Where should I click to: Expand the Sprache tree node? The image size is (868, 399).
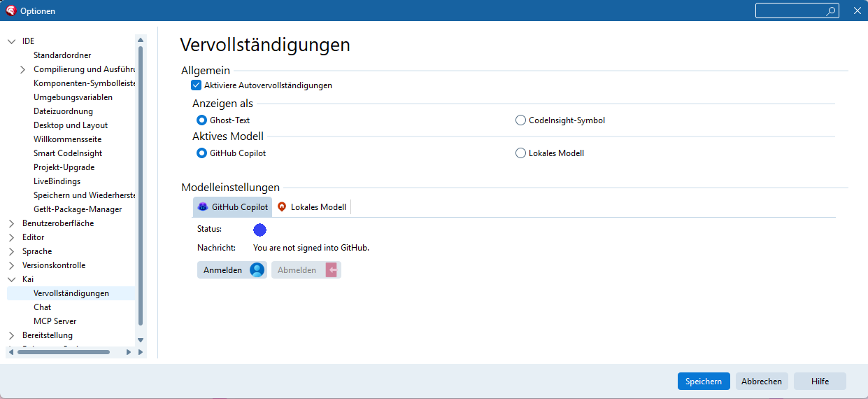click(11, 251)
